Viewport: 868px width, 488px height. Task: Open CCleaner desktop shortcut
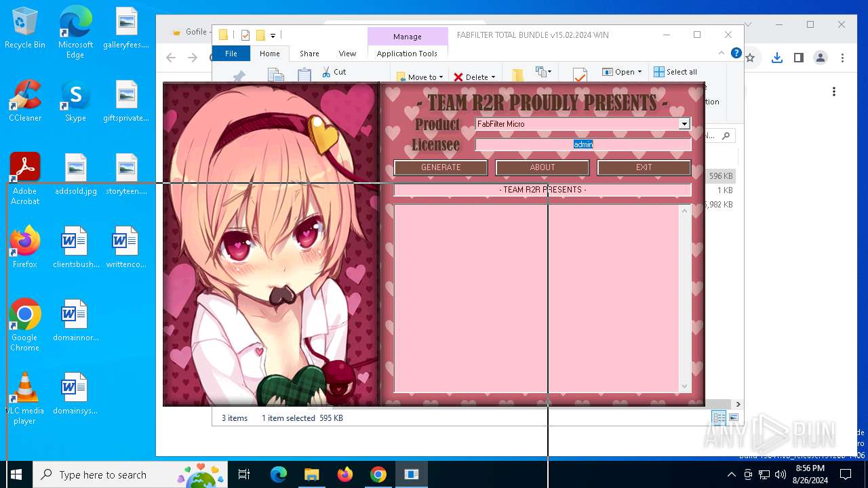(x=25, y=101)
